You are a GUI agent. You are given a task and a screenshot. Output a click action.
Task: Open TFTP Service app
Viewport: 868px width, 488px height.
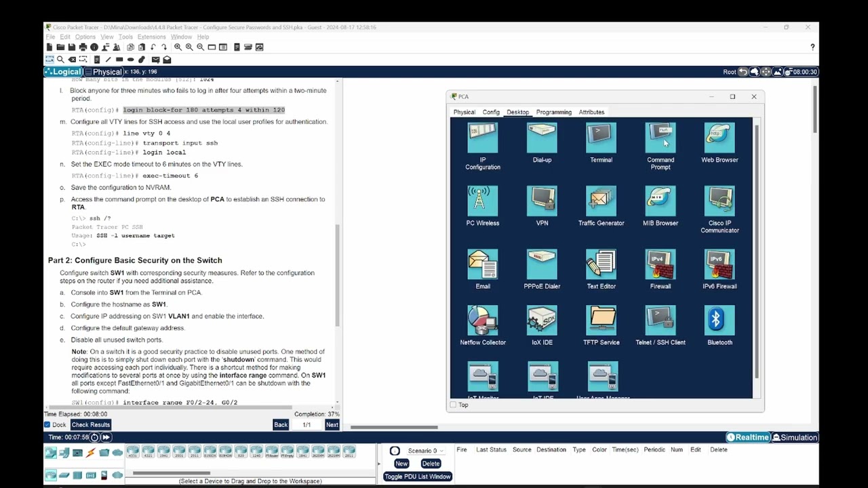pos(601,321)
